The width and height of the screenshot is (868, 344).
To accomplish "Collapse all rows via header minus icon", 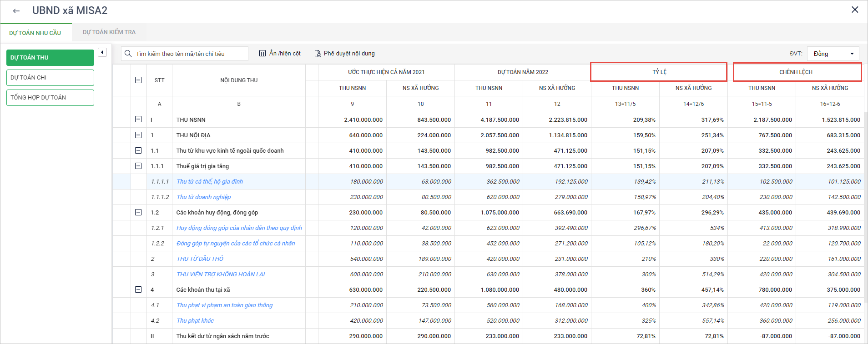I will tap(138, 80).
